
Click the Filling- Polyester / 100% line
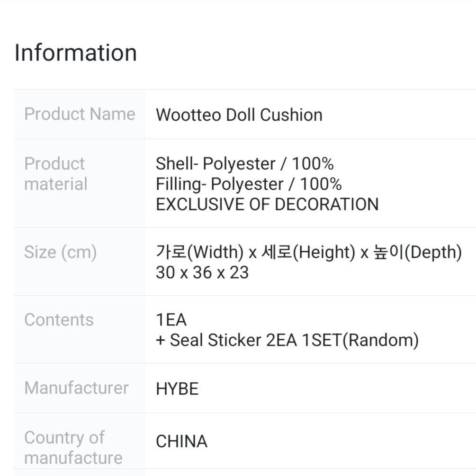pyautogui.click(x=249, y=184)
